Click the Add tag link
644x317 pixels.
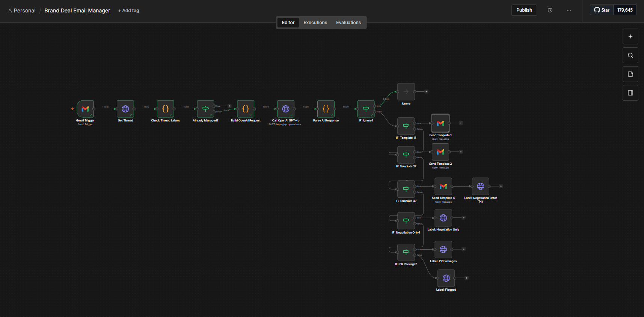[129, 11]
